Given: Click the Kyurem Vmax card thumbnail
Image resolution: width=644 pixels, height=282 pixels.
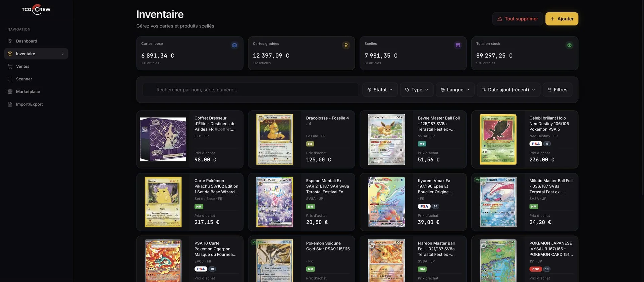Looking at the screenshot, I should coord(386,202).
